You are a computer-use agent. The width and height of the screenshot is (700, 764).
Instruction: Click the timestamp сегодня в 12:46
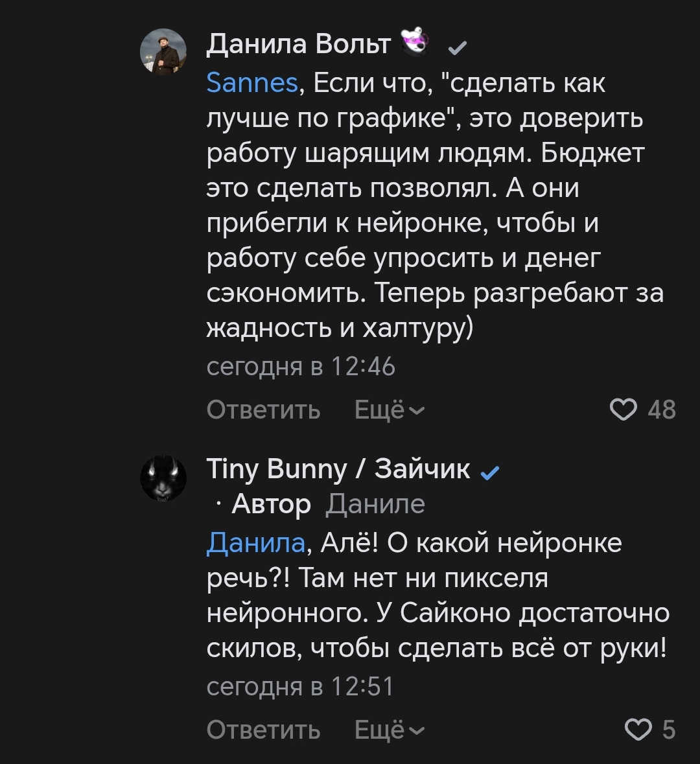click(x=301, y=367)
